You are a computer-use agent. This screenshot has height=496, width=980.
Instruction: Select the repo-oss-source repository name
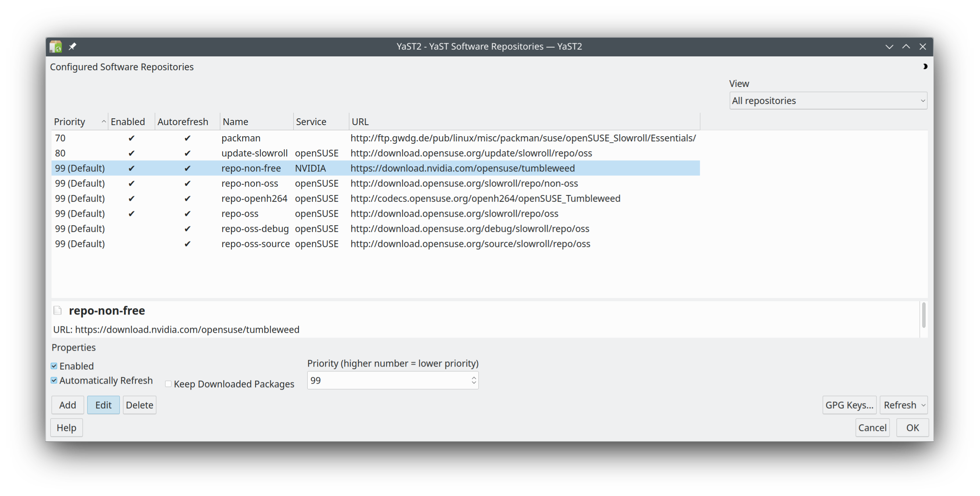(256, 244)
